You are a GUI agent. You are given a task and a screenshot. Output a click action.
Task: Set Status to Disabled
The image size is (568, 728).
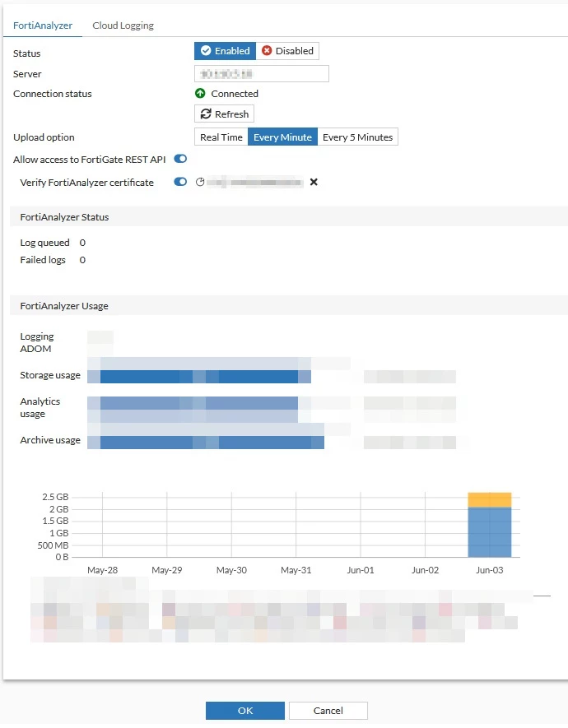click(287, 51)
